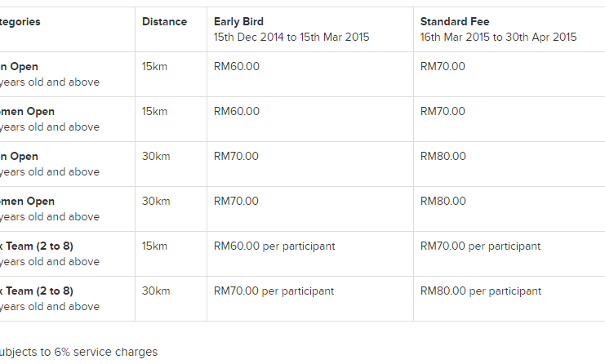Select the Early Bird column header
The height and width of the screenshot is (364, 605).
(x=238, y=21)
